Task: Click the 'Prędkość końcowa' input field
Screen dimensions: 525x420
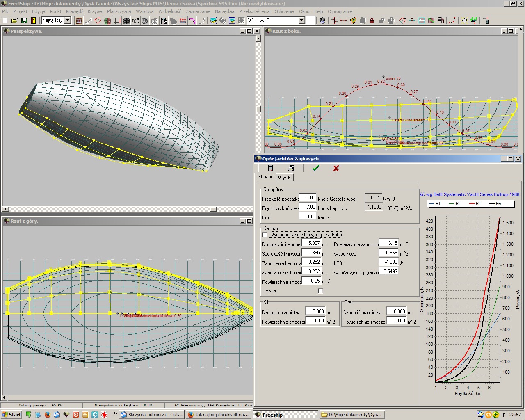Action: (308, 207)
